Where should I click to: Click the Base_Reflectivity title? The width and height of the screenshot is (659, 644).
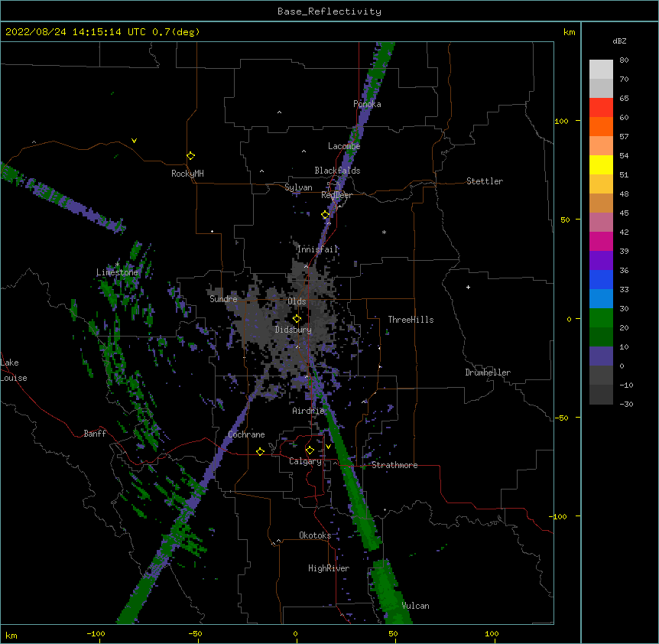click(x=329, y=11)
